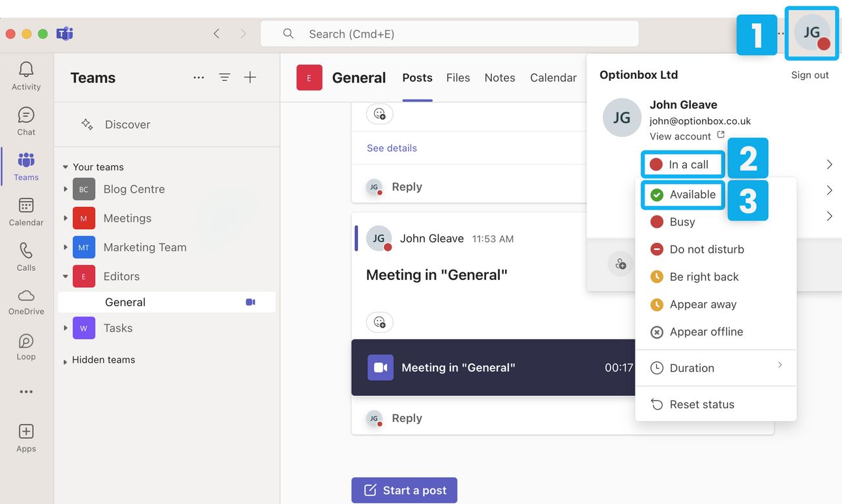
Task: Open the View account link
Action: tap(687, 136)
